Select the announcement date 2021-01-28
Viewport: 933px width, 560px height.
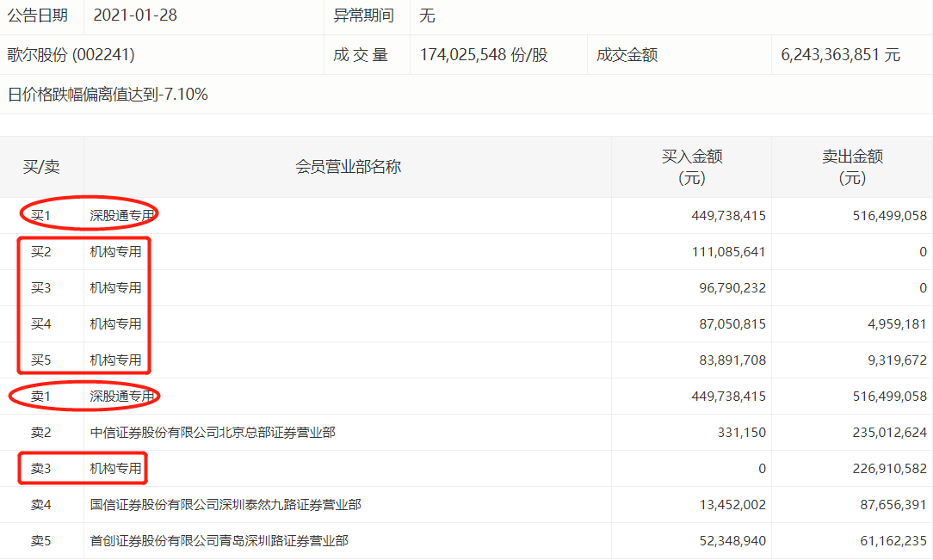tap(134, 15)
